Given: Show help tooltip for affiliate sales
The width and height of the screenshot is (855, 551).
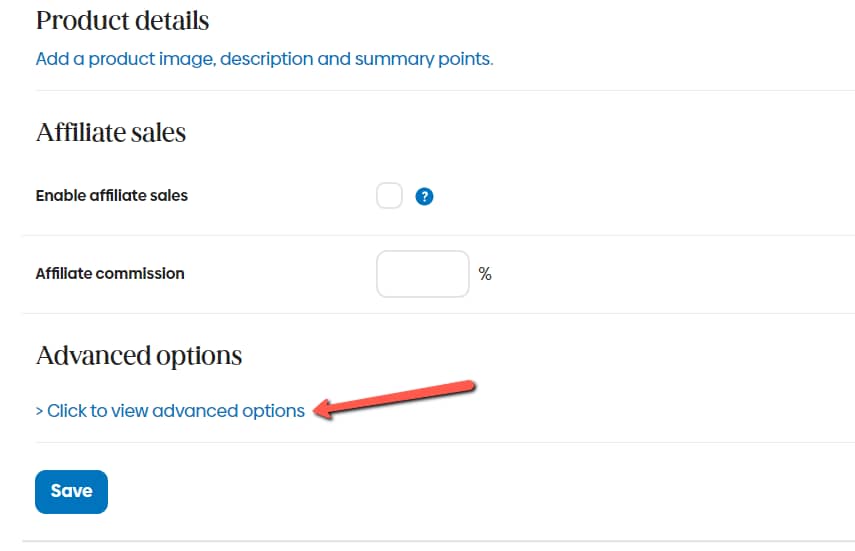Looking at the screenshot, I should [x=424, y=196].
